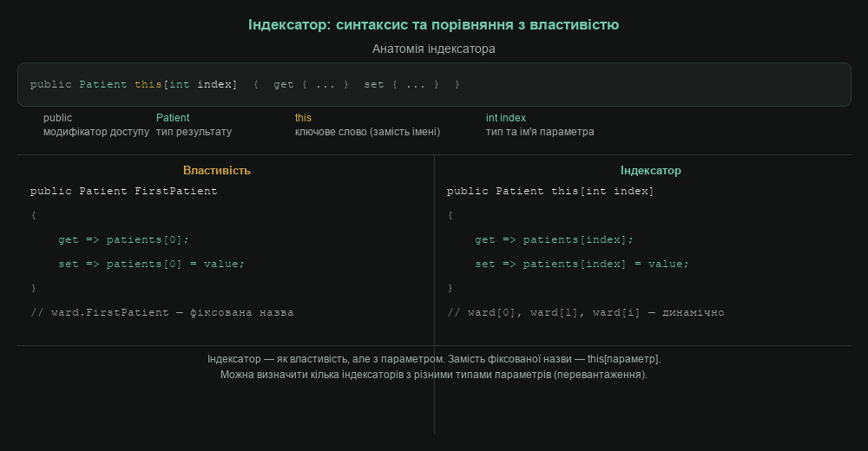Click the 'Індексатор' column heading
Screen dimensions: 868x451
pos(650,171)
